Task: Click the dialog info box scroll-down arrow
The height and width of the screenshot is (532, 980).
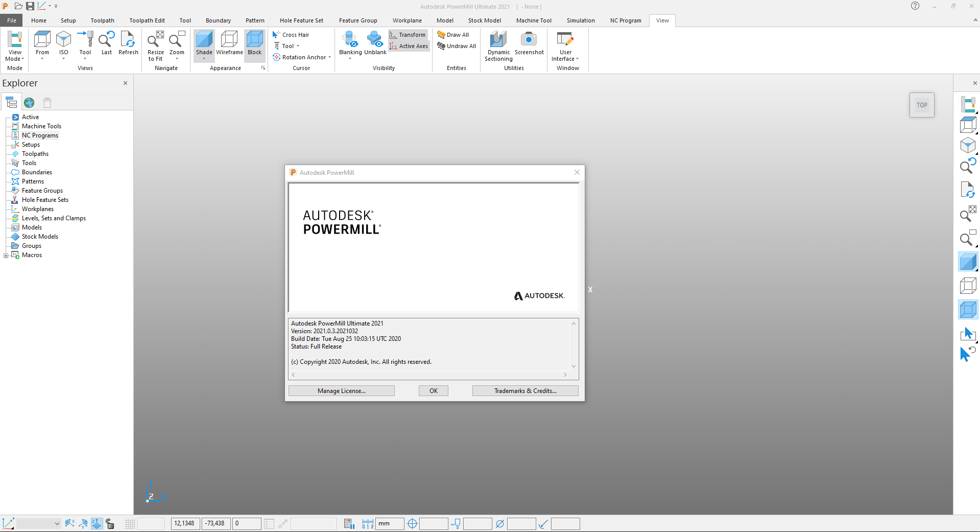Action: tap(574, 366)
